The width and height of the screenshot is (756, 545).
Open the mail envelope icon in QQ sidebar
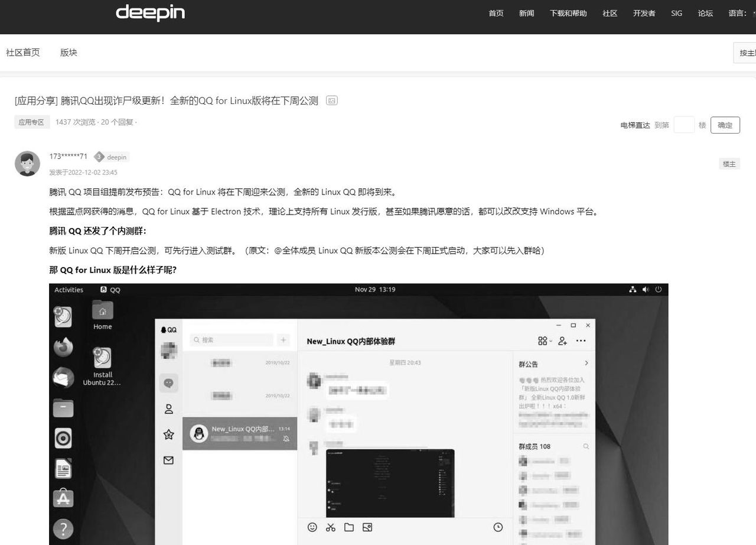click(x=168, y=460)
